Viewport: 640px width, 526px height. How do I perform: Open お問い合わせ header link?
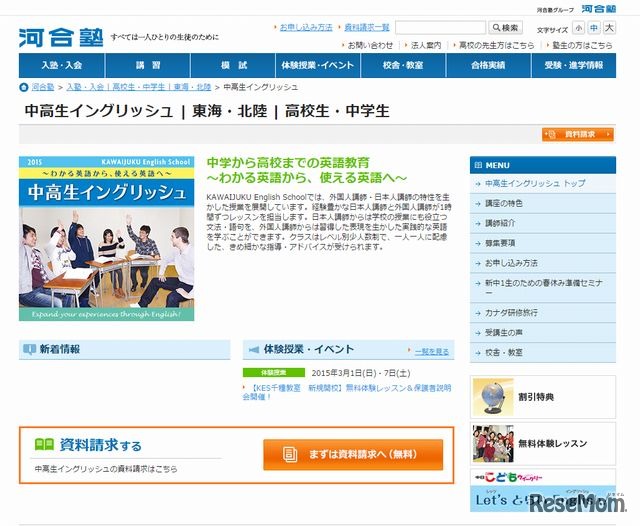(x=370, y=45)
